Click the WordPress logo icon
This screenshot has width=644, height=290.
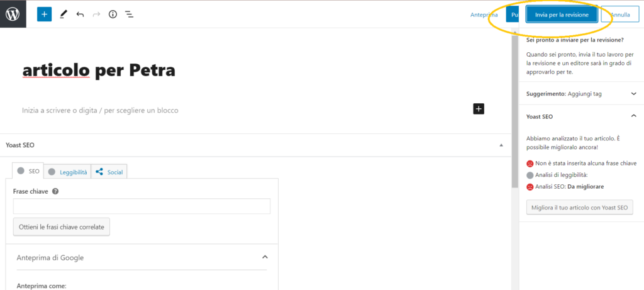click(x=13, y=14)
